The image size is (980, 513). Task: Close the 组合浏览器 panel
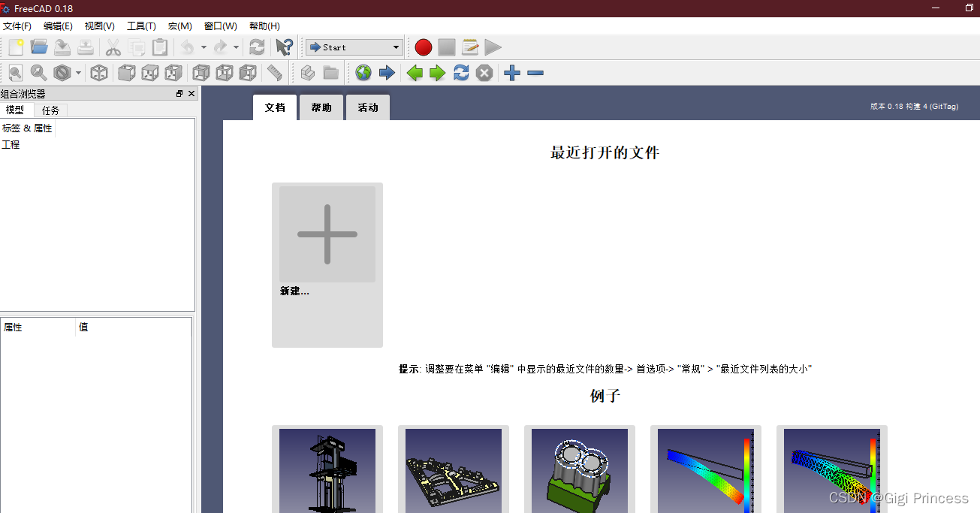tap(191, 94)
